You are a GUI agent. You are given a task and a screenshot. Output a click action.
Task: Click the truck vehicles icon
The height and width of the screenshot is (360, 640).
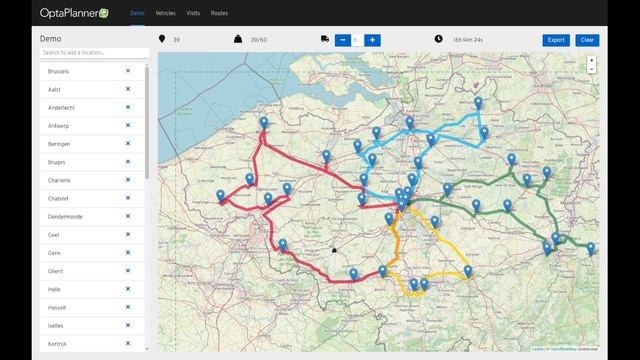[x=325, y=39]
